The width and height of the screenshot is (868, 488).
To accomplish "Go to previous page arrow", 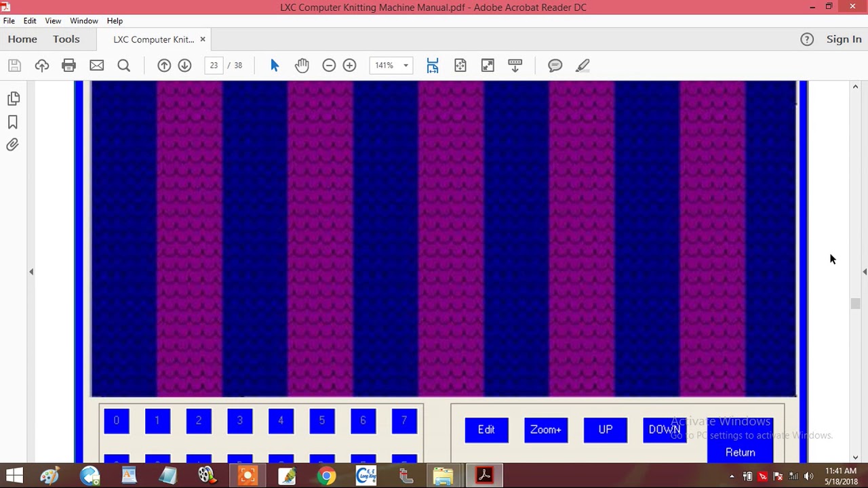I will coord(164,66).
